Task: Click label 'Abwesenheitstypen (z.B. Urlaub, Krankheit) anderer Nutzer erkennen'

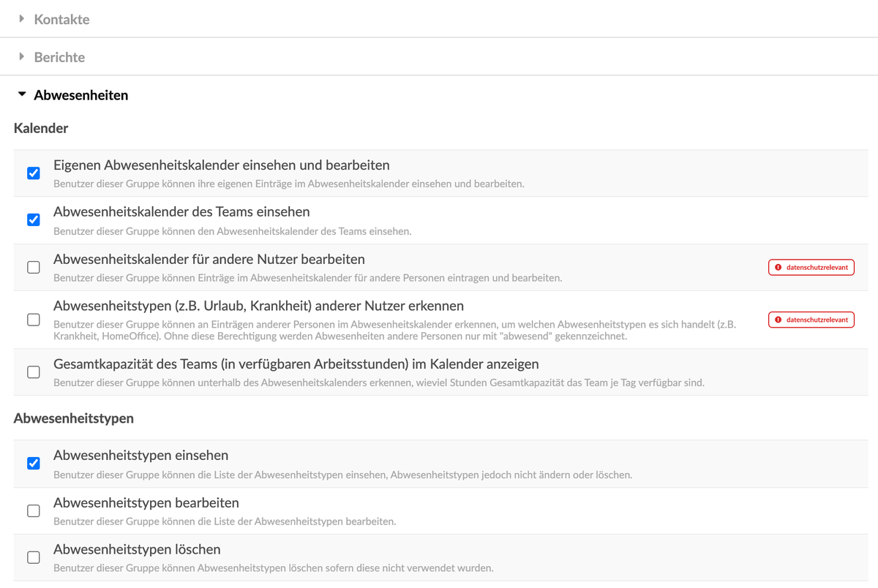Action: (259, 306)
